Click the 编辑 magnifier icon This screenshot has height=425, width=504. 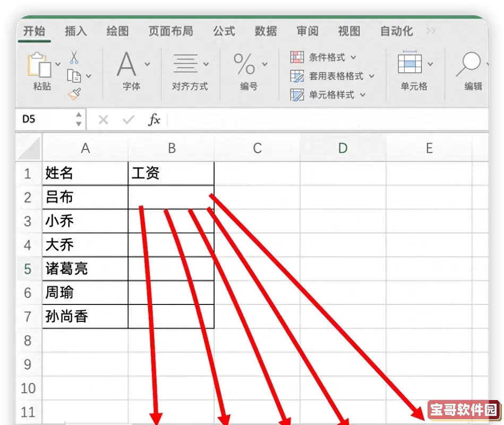click(468, 64)
